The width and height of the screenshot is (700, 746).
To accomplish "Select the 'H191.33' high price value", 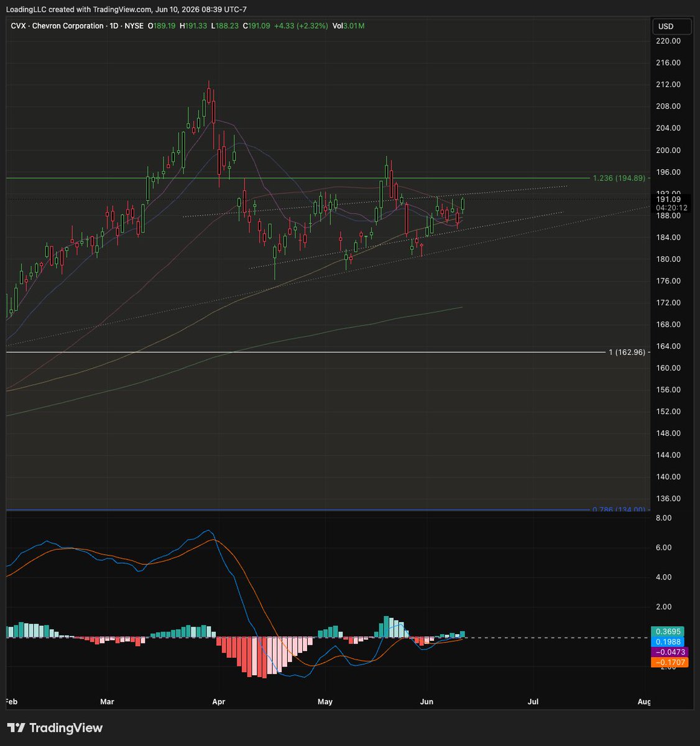I will pos(193,26).
